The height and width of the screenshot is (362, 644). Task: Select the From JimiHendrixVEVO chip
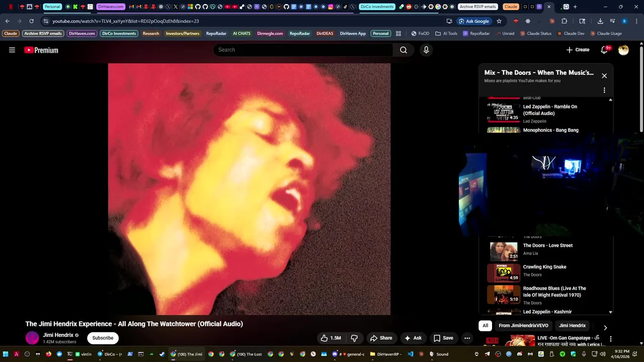[523, 326]
